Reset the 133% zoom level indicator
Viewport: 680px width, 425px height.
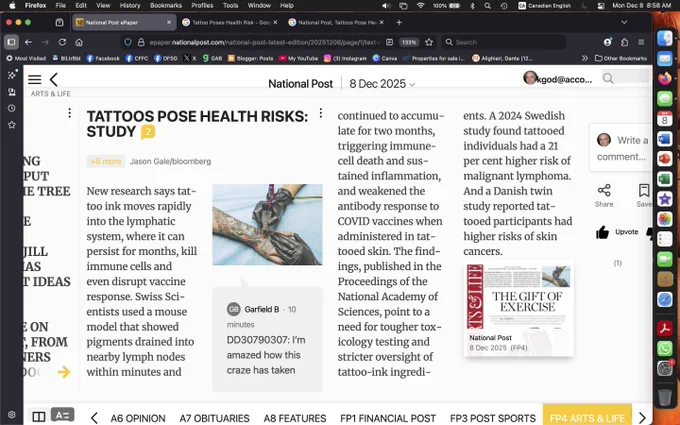[409, 42]
